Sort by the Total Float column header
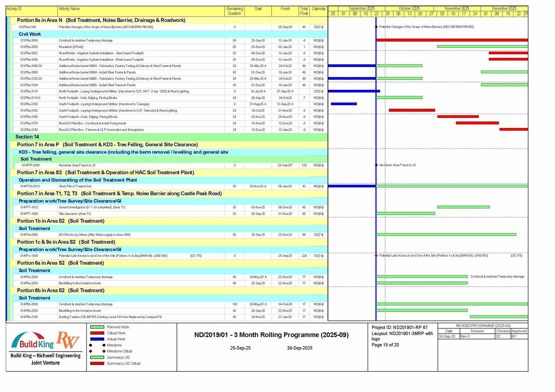 [x=304, y=11]
